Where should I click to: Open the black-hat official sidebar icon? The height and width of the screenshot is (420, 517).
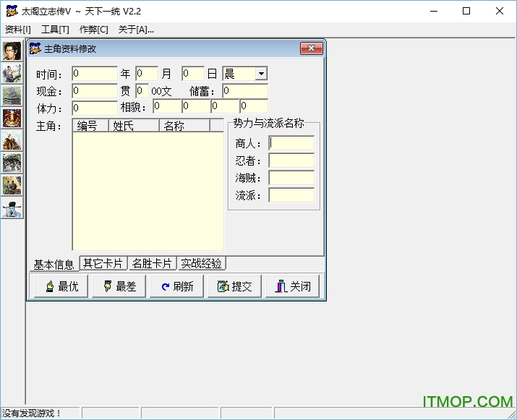click(x=12, y=207)
